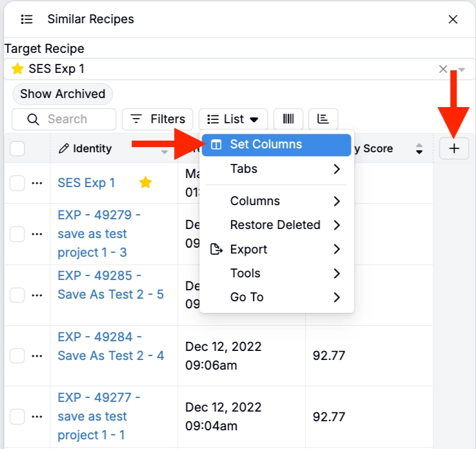This screenshot has width=476, height=449.
Task: Check the SES Exp 1 row checkbox
Action: (x=17, y=183)
